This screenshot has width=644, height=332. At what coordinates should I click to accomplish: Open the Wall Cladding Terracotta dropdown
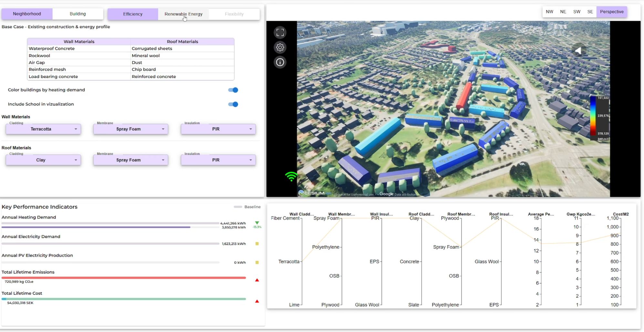[43, 129]
